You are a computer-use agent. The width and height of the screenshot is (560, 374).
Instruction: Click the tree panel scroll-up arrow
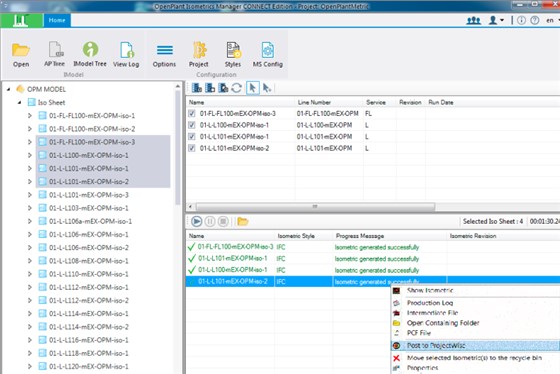pyautogui.click(x=178, y=86)
